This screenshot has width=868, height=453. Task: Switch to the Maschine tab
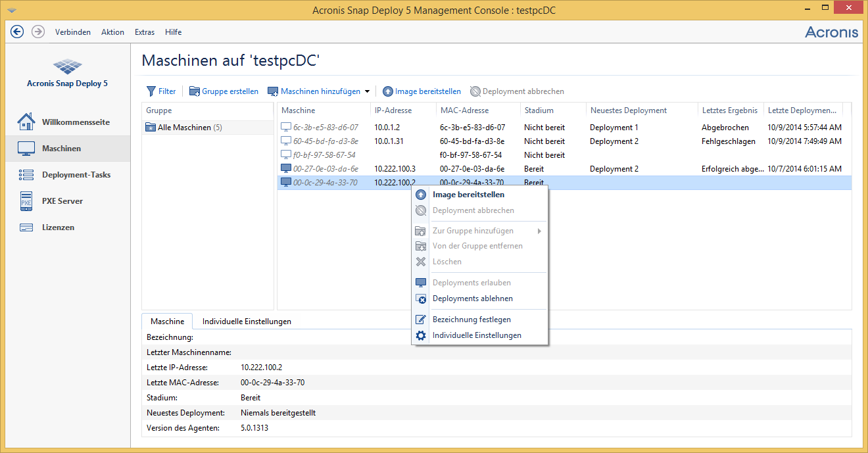(168, 322)
